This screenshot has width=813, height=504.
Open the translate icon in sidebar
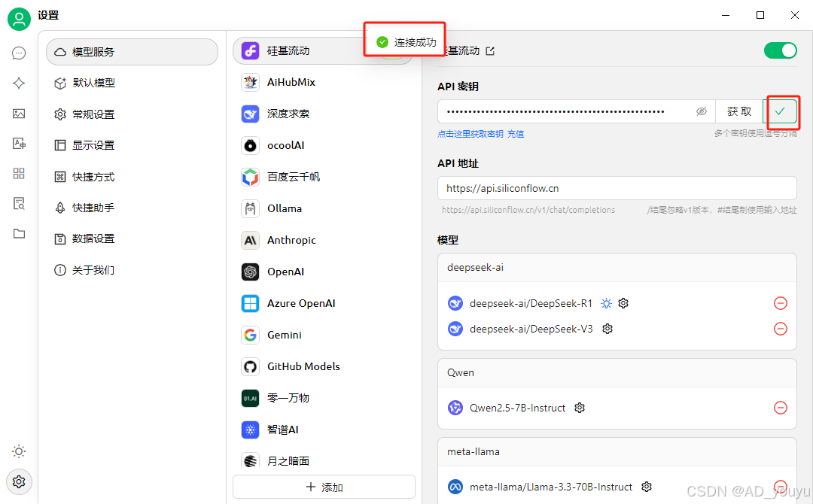click(19, 144)
